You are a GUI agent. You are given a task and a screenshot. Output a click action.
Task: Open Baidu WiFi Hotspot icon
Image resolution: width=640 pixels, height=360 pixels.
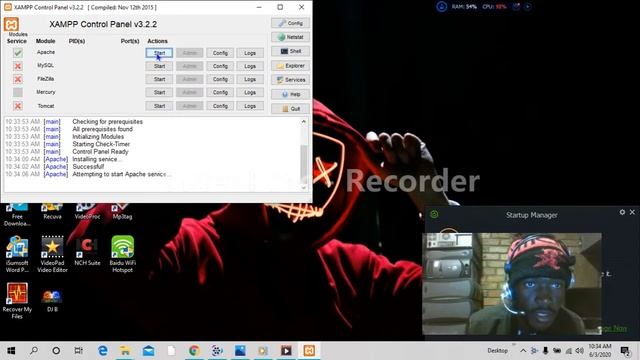(122, 254)
